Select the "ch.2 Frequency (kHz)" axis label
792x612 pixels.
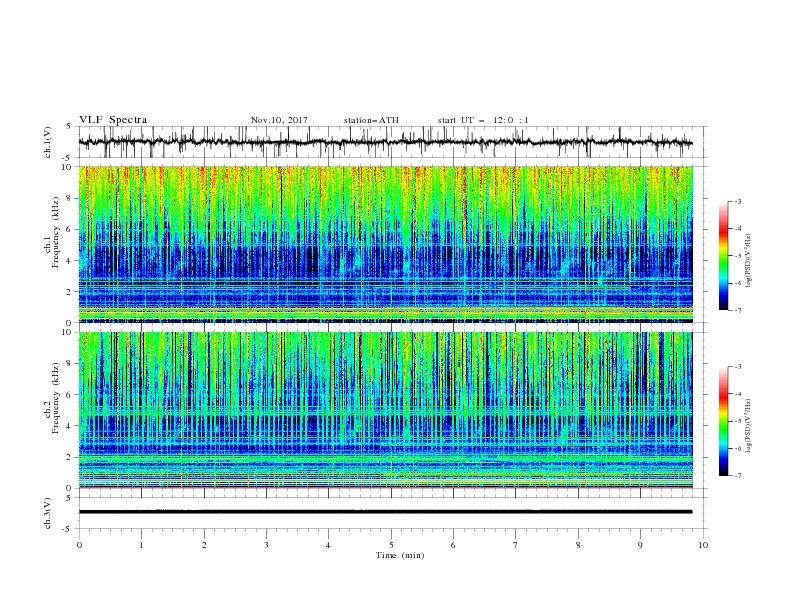pyautogui.click(x=52, y=398)
